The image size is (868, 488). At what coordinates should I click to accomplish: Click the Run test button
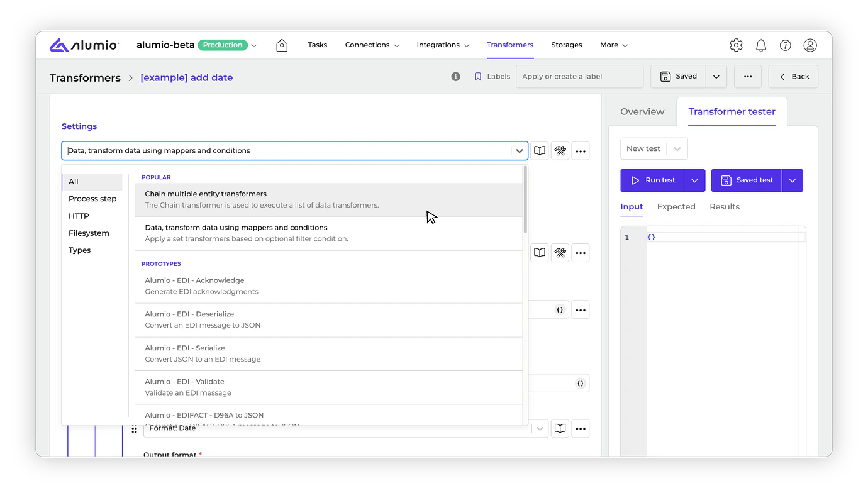652,180
